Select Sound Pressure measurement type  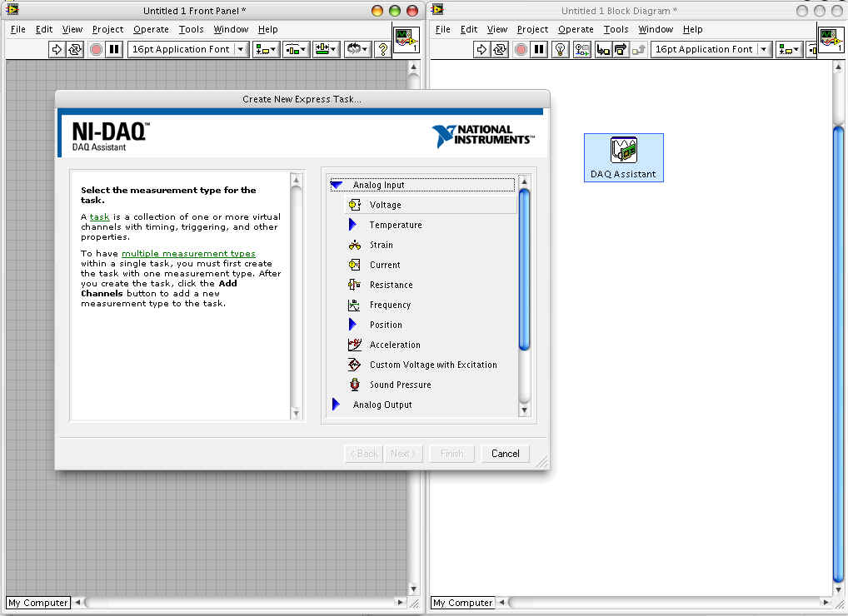click(400, 385)
